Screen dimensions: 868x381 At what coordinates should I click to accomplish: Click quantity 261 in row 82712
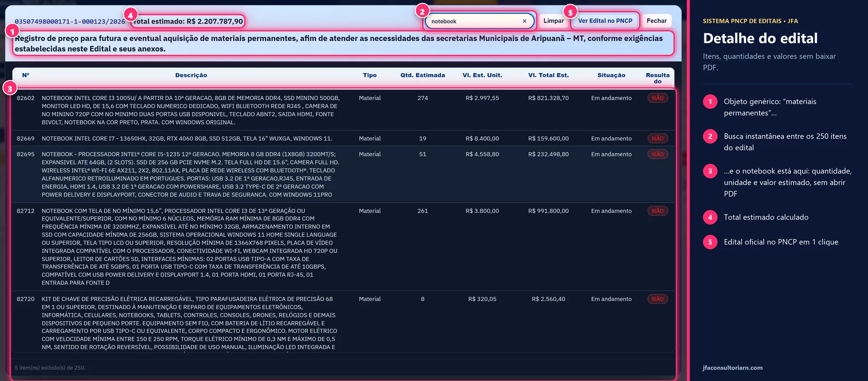[423, 211]
